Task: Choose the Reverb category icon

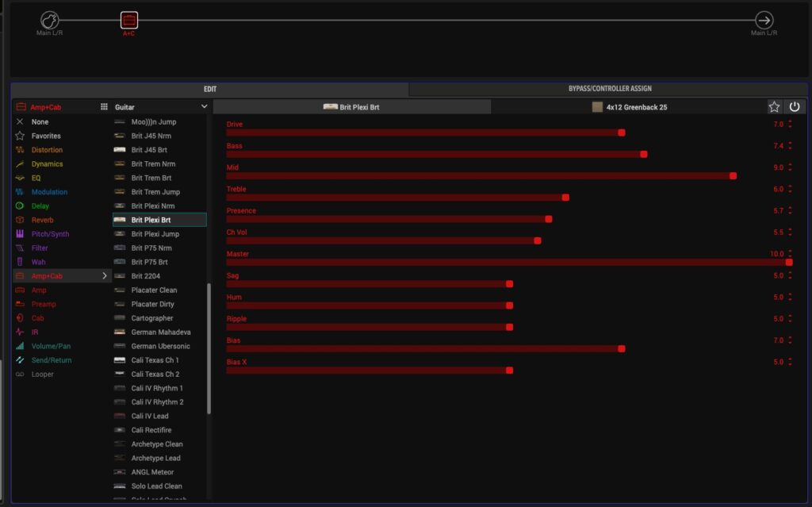Action: pos(20,220)
